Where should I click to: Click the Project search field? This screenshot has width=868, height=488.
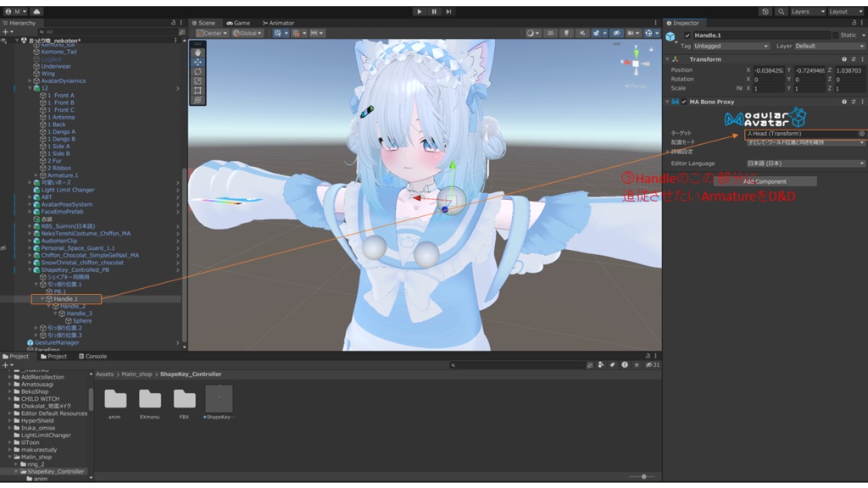pos(516,365)
